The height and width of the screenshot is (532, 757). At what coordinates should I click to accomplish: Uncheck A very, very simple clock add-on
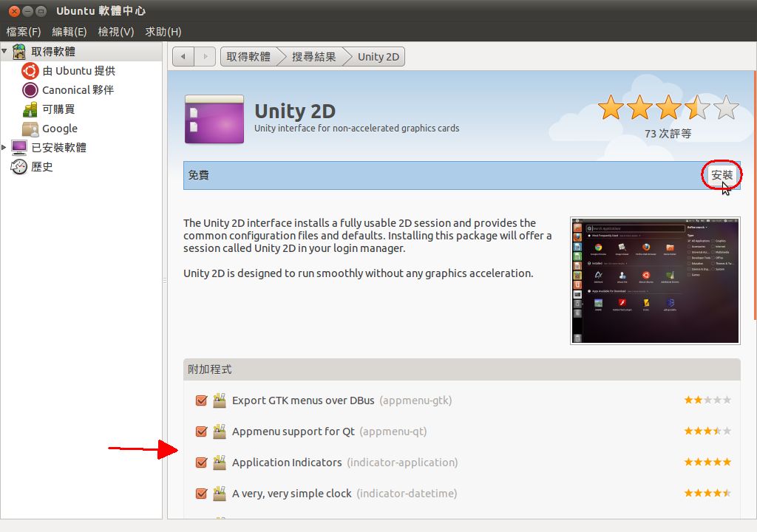[x=201, y=494]
